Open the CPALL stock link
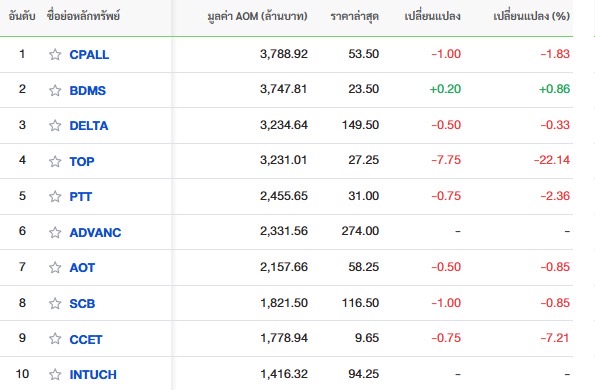 (x=89, y=55)
